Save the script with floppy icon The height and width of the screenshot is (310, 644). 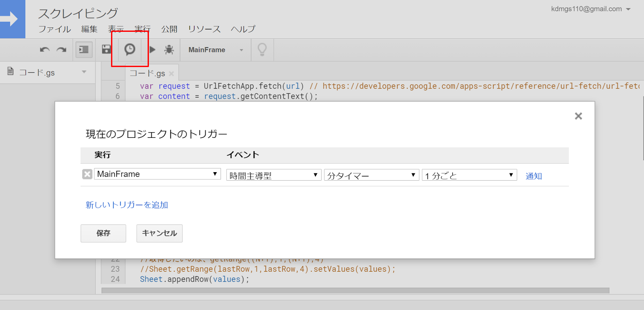[x=106, y=50]
